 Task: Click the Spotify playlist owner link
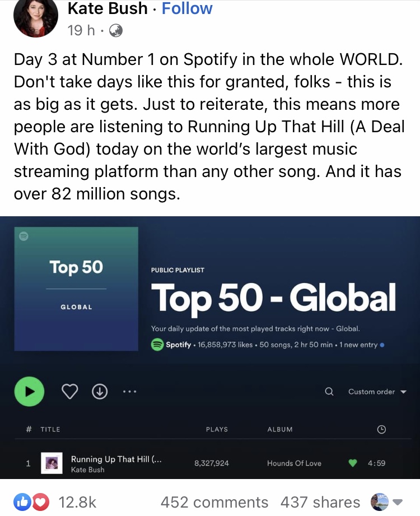click(x=178, y=345)
